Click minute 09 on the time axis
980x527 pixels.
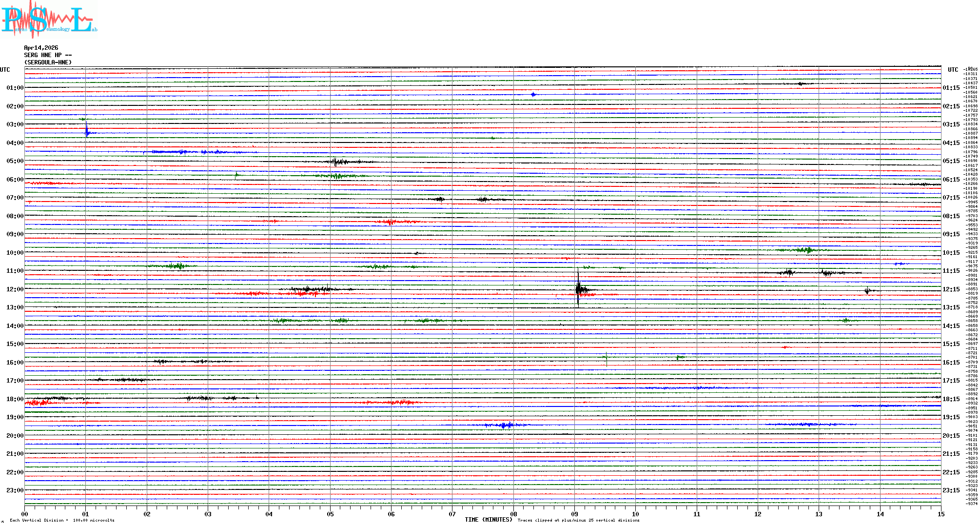point(574,514)
